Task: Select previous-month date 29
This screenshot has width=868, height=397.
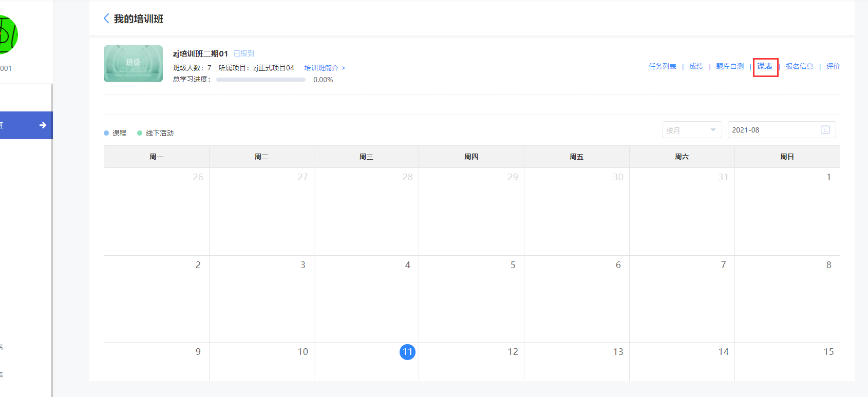Action: [513, 177]
